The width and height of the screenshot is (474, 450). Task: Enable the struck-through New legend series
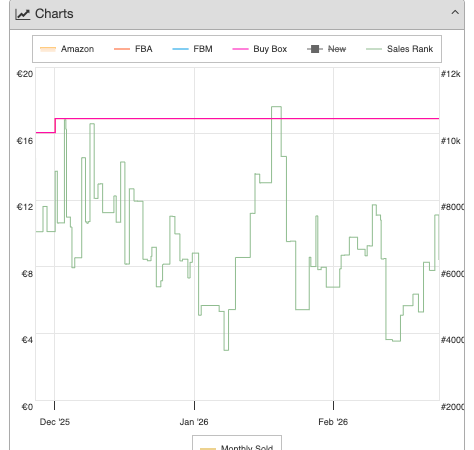coord(327,49)
